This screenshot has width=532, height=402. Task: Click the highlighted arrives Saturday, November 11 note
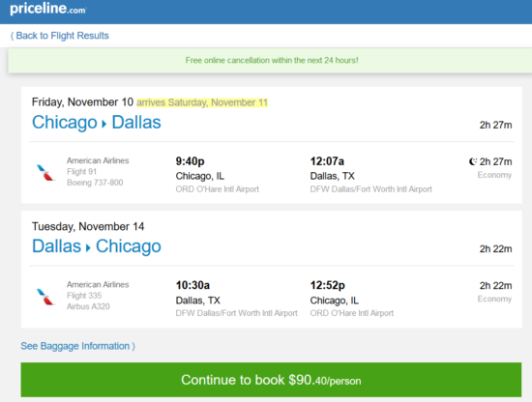[202, 102]
